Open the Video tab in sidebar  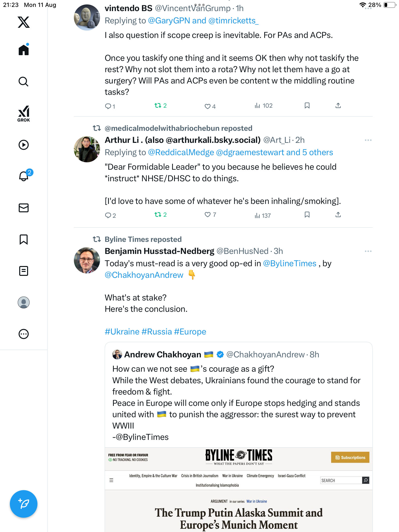(x=24, y=145)
